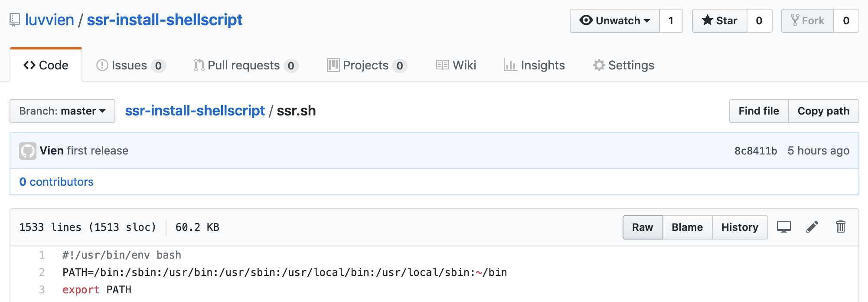Open commit hash 8c8411b
Image resolution: width=868 pixels, height=302 pixels.
click(x=756, y=151)
